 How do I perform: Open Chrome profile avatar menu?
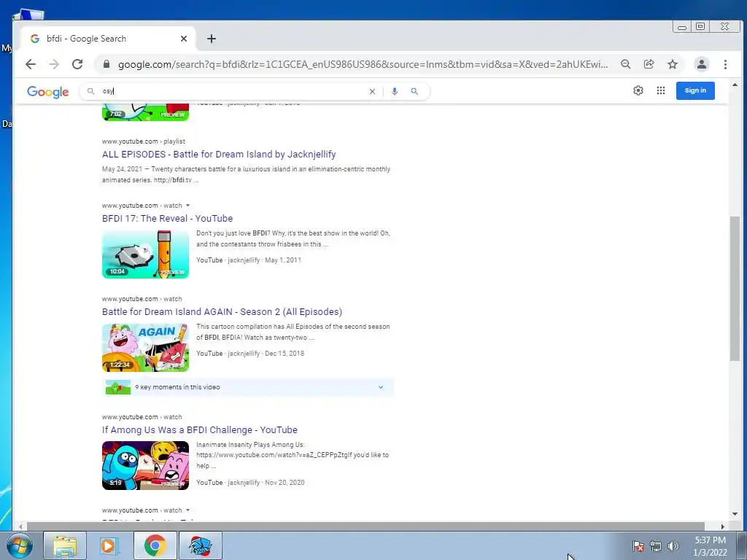[x=701, y=64]
